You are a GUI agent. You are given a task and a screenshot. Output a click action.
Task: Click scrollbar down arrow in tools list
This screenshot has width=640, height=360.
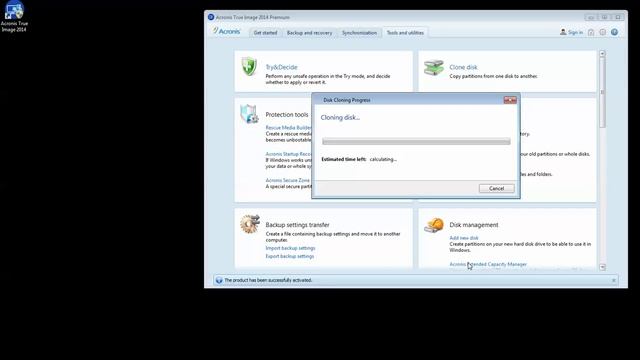click(x=602, y=267)
